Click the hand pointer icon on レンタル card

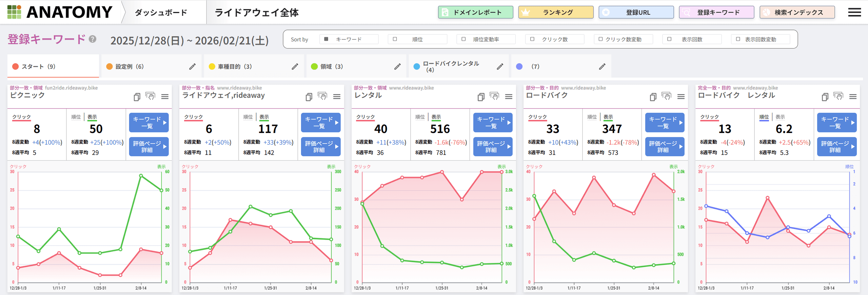(494, 97)
